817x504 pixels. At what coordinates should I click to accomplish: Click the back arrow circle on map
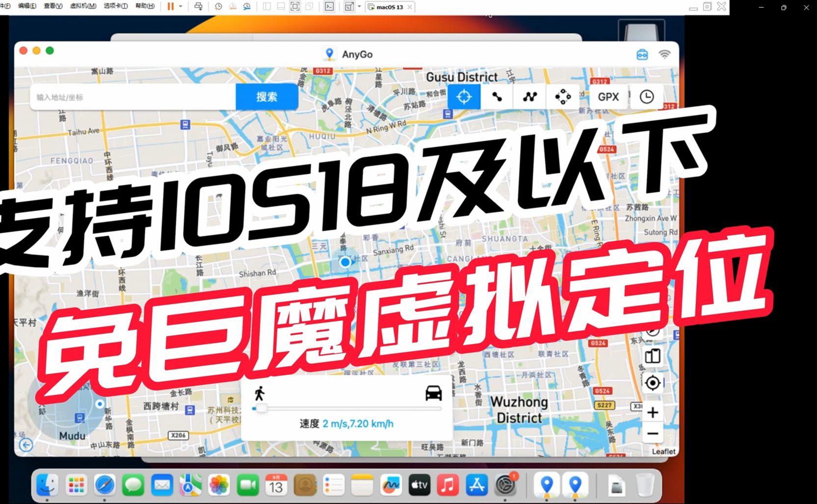pos(26,445)
